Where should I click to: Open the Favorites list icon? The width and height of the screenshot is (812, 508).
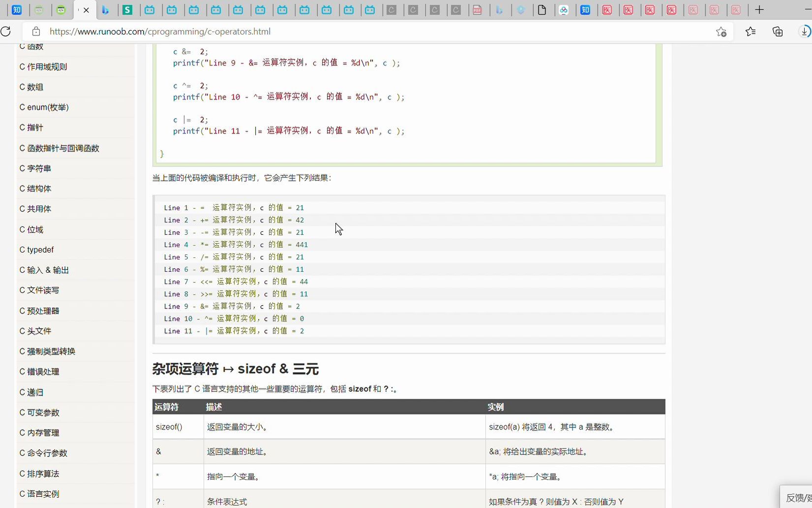click(x=750, y=32)
